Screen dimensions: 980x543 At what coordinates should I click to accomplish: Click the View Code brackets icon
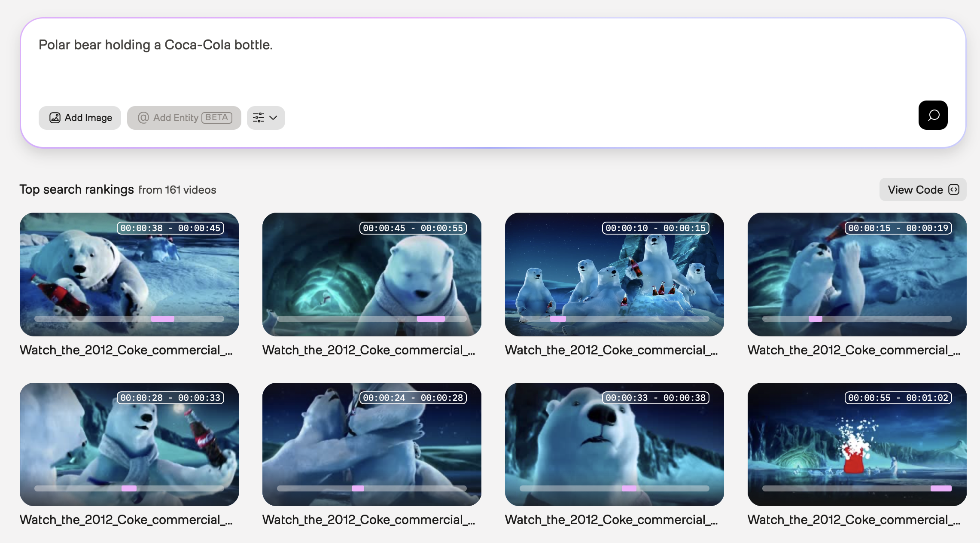pyautogui.click(x=954, y=189)
